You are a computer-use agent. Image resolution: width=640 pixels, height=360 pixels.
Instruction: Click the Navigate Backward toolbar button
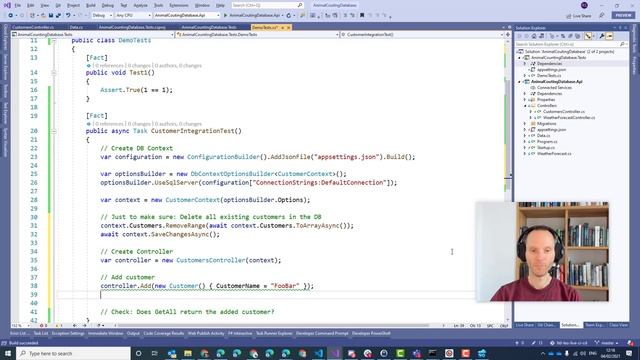pyautogui.click(x=11, y=16)
